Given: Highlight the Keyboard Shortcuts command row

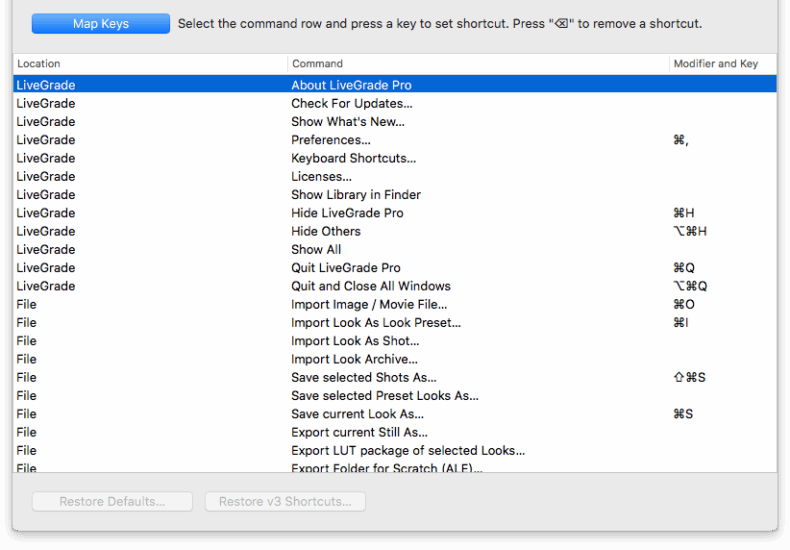Looking at the screenshot, I should [x=353, y=158].
